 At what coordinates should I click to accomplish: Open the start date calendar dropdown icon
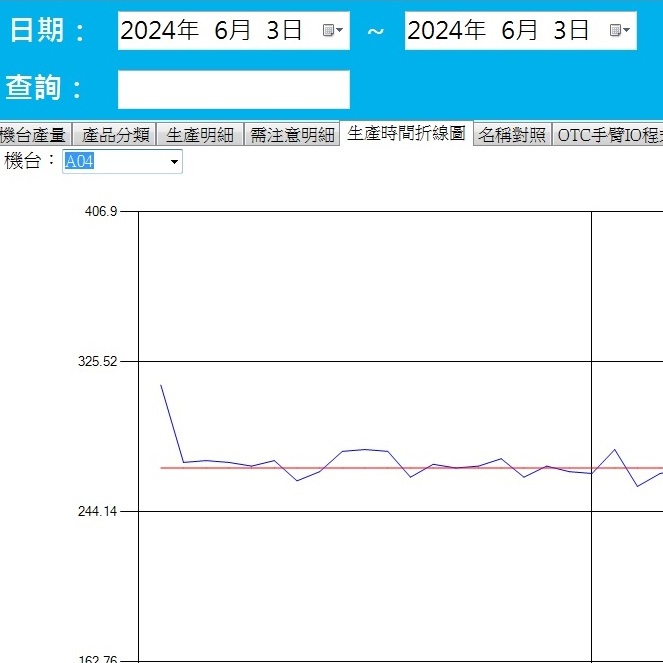coord(333,31)
